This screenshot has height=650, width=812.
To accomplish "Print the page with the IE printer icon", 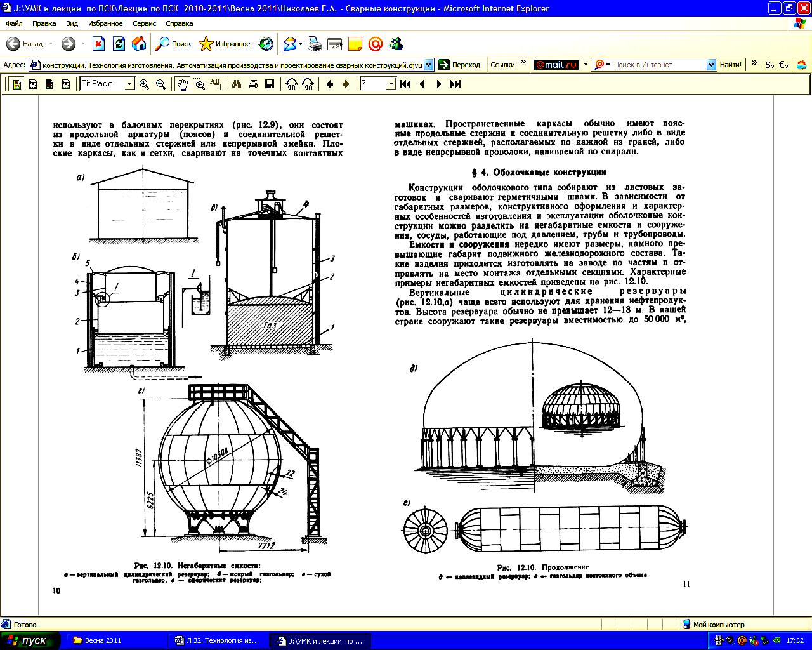I will (x=315, y=44).
